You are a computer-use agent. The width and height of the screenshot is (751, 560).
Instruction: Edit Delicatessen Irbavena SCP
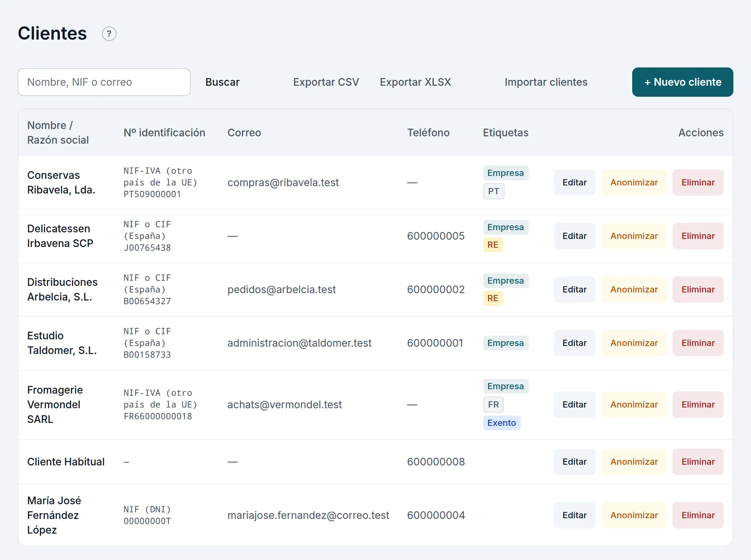tap(574, 236)
